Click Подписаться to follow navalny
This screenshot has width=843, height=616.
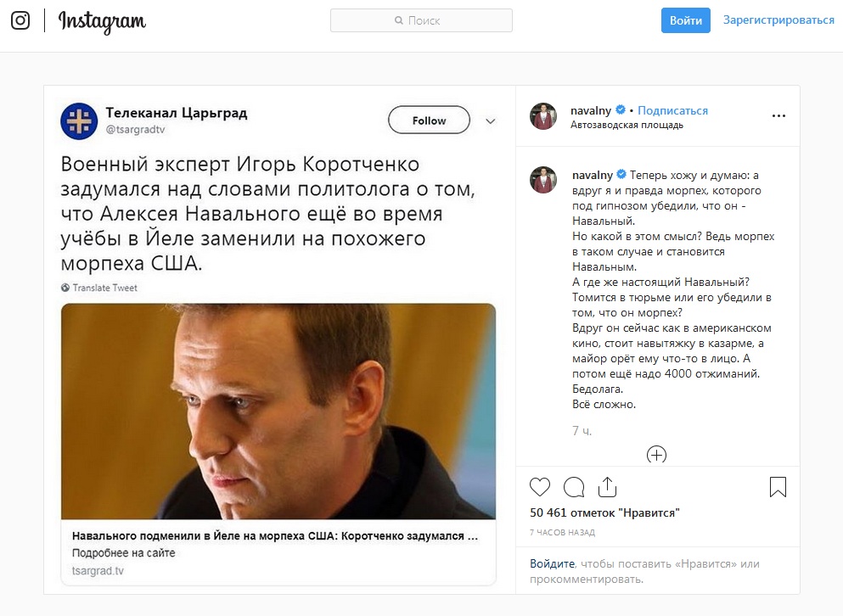pyautogui.click(x=672, y=110)
